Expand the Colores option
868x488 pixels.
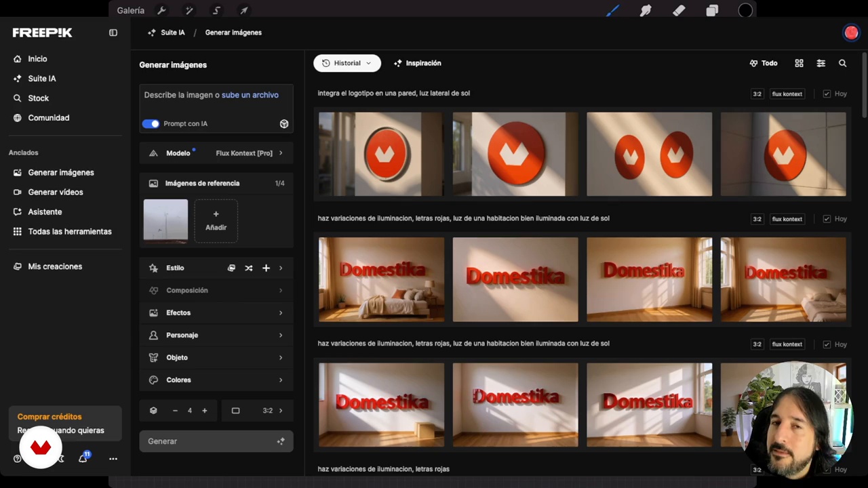coord(216,380)
